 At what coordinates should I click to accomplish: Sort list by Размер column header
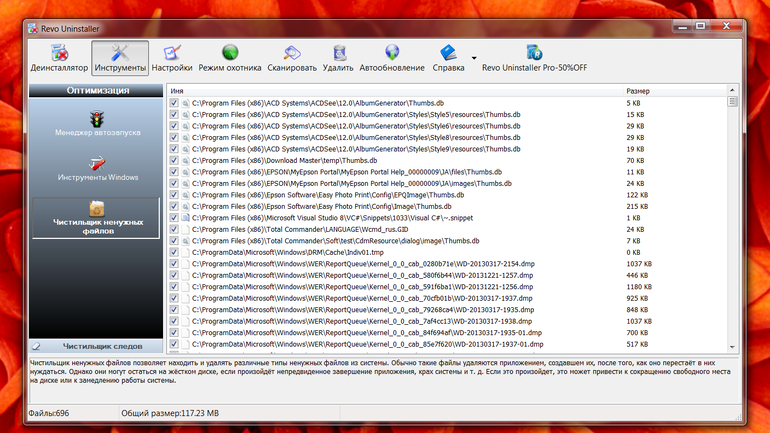(x=674, y=91)
